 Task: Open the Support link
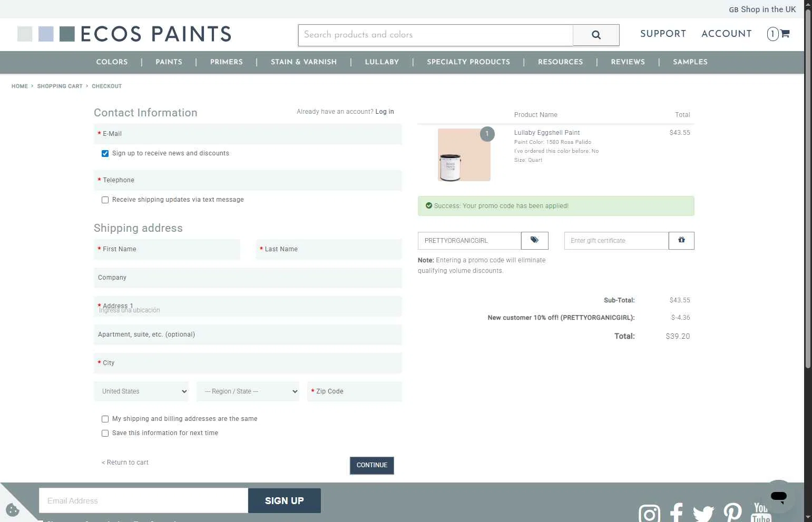[663, 34]
